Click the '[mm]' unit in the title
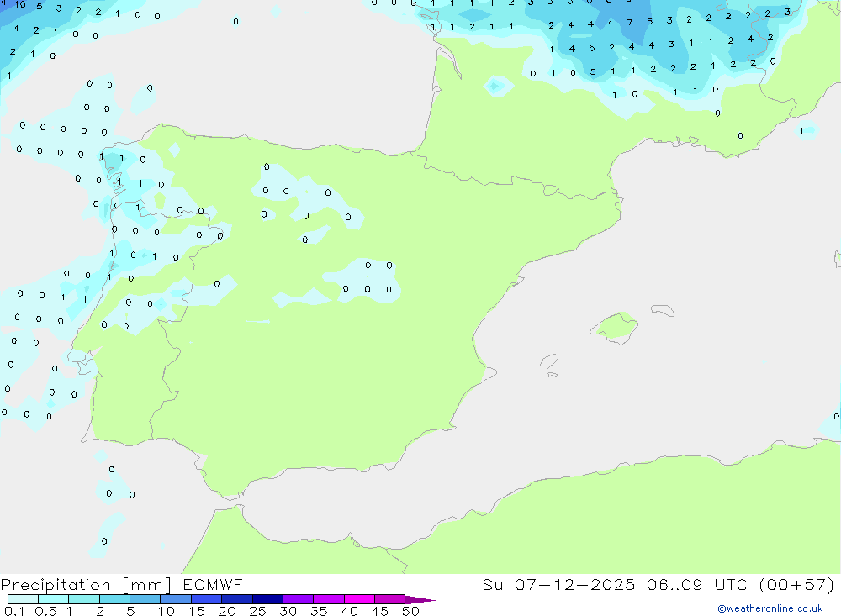The height and width of the screenshot is (616, 841). [146, 585]
